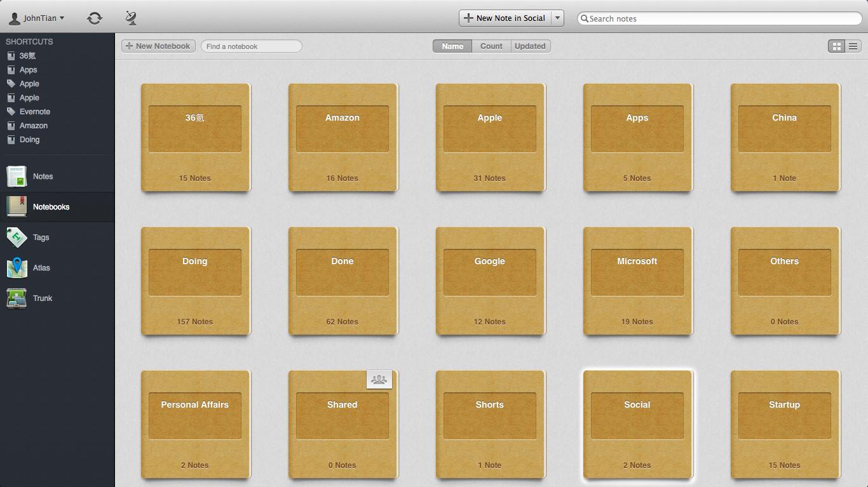Click the SHORTCUTS header text

coord(29,42)
